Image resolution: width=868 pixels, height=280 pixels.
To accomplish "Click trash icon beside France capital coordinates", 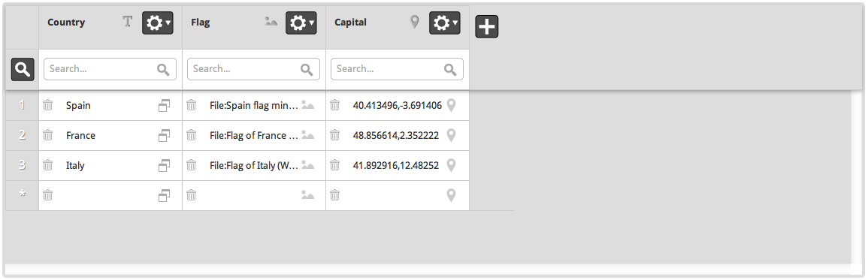I will pos(334,135).
